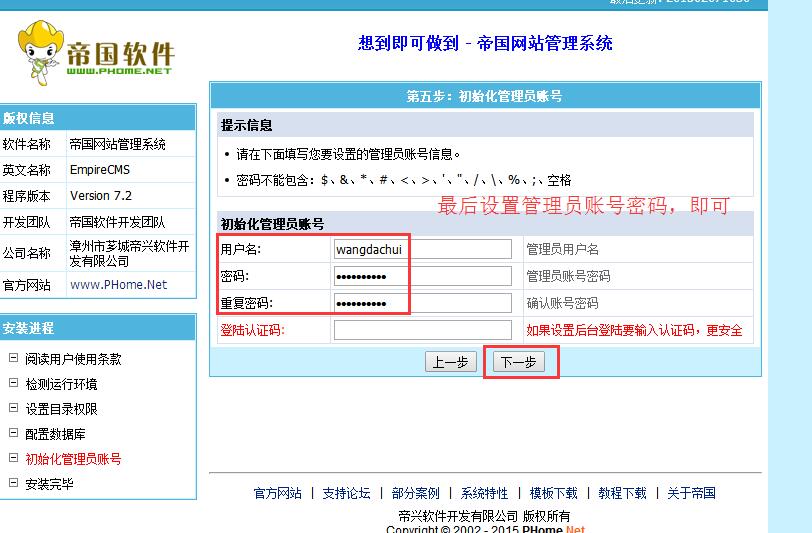Open the 官方网站 footer link
812x533 pixels.
(278, 493)
